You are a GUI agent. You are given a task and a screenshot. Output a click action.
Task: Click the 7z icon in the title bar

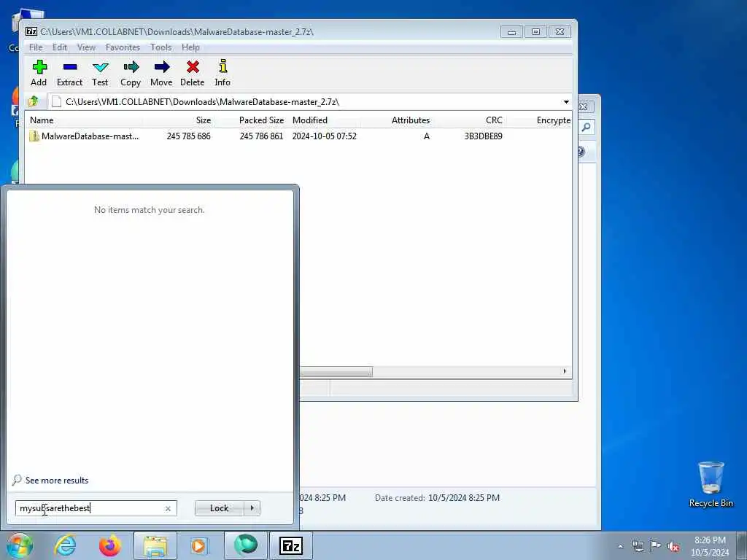pyautogui.click(x=31, y=32)
